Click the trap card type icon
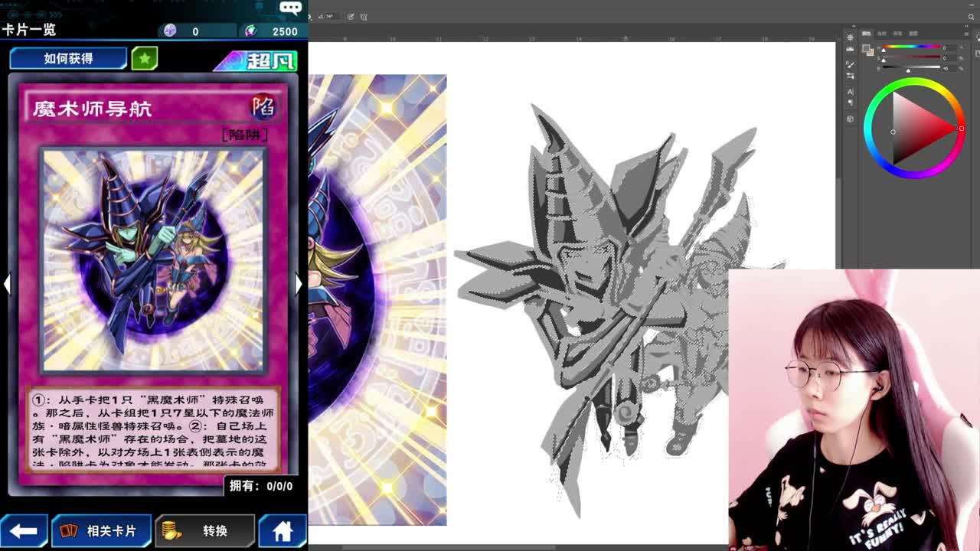Viewport: 980px width, 551px height. [263, 106]
